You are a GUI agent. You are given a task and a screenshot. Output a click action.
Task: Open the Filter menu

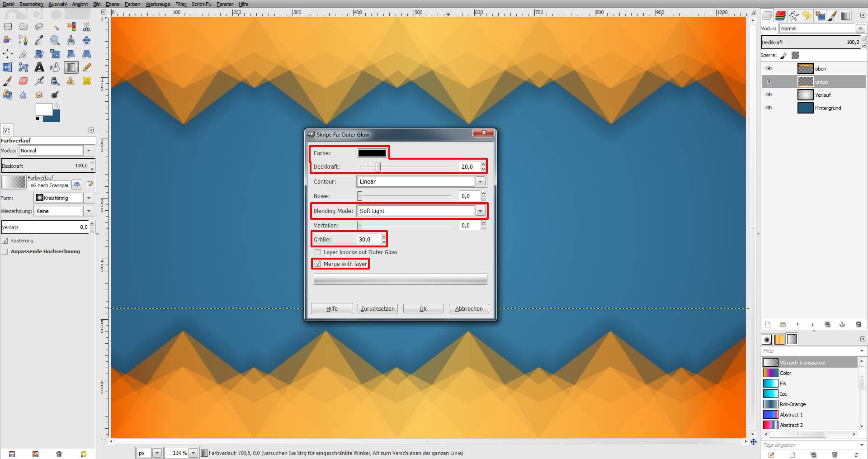click(180, 4)
